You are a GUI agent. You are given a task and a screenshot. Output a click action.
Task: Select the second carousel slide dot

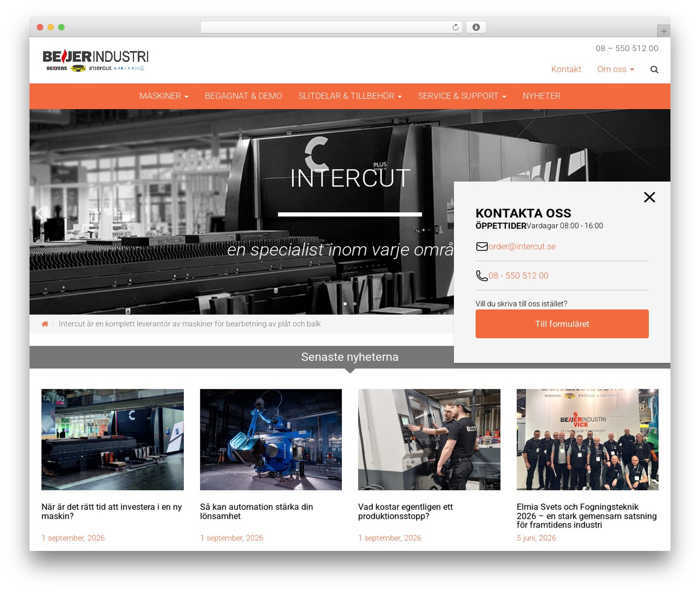355,304
